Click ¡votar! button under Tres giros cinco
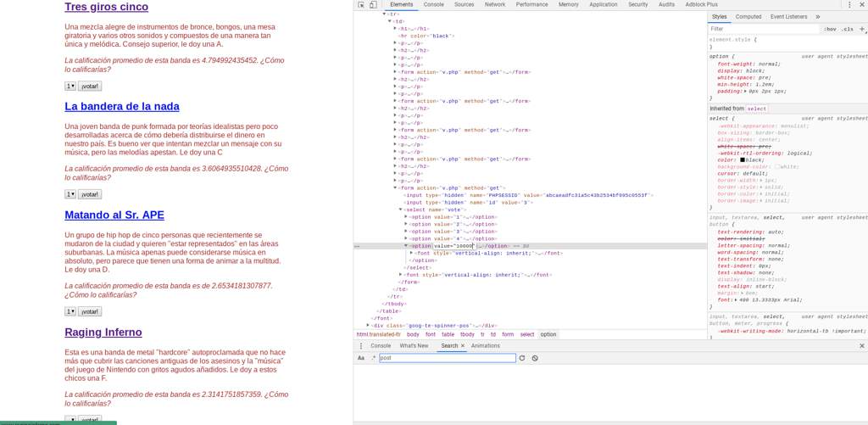The image size is (868, 425). pos(90,87)
